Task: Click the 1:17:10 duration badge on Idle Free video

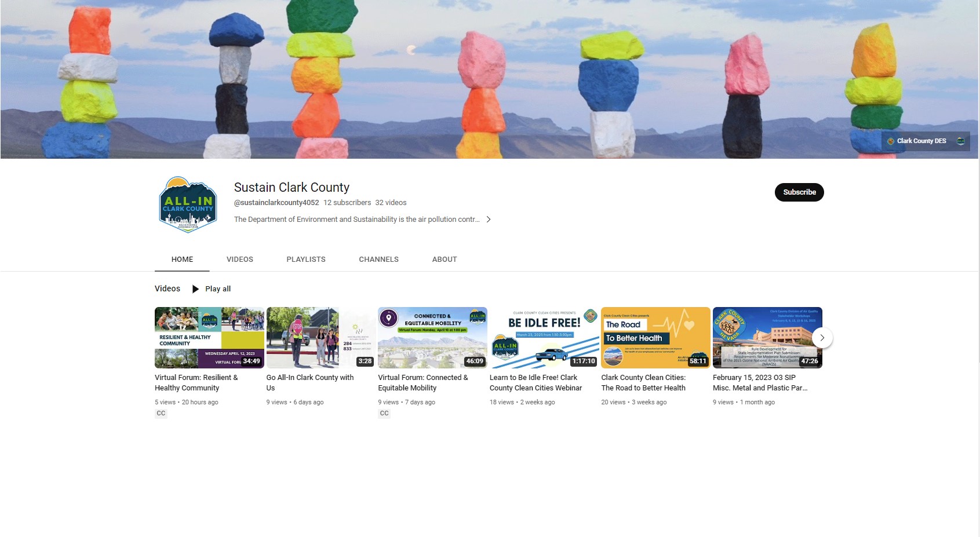Action: (584, 361)
